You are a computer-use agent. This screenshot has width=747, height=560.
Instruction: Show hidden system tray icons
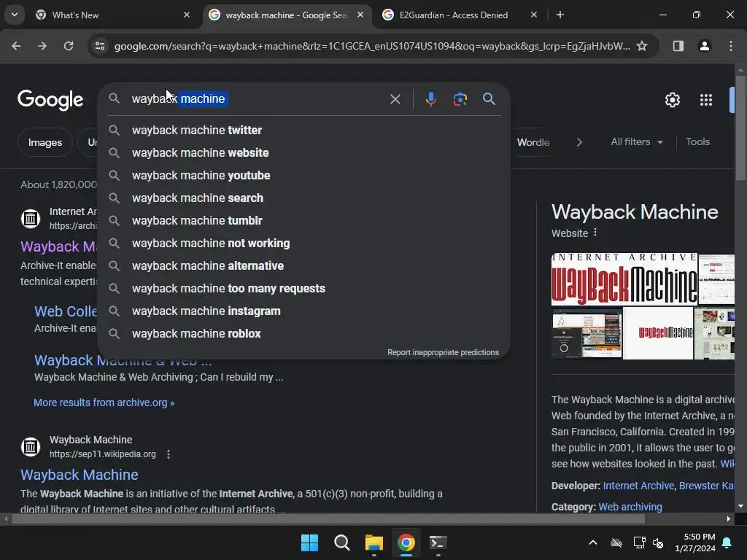click(592, 542)
